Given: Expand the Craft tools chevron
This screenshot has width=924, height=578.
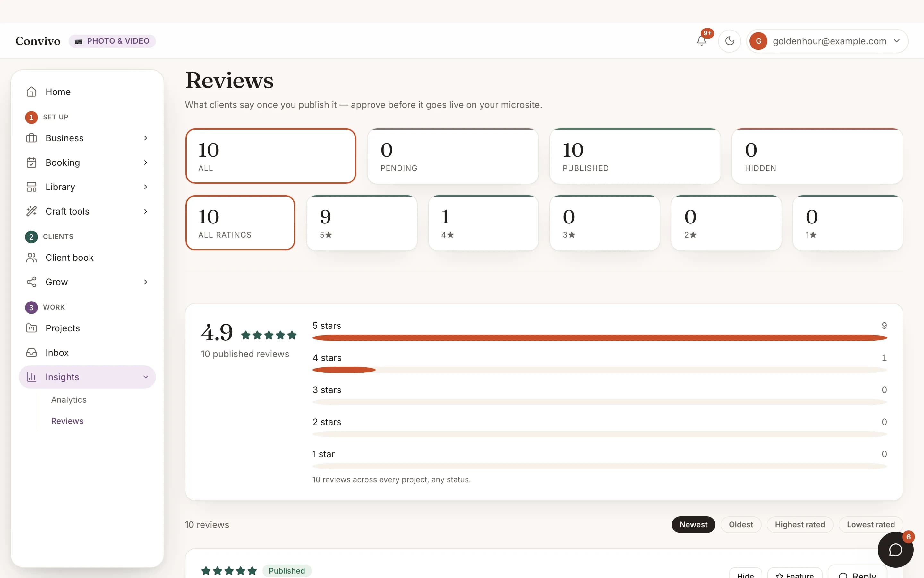Looking at the screenshot, I should pos(145,211).
